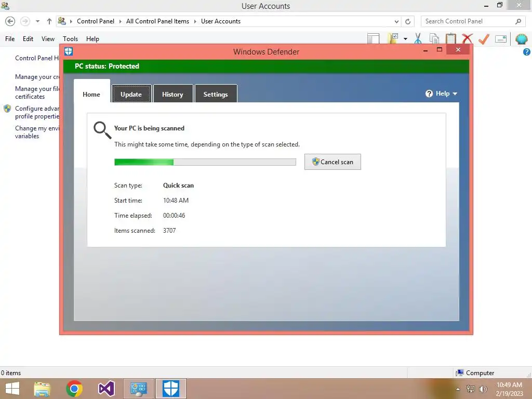Open the folder options dropdown arrow in toolbar
532x399 pixels.
[405, 38]
